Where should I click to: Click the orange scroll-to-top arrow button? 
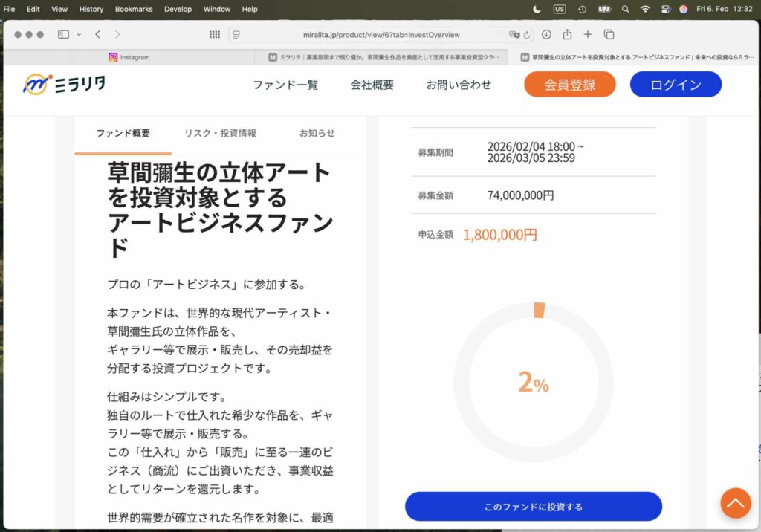point(735,503)
